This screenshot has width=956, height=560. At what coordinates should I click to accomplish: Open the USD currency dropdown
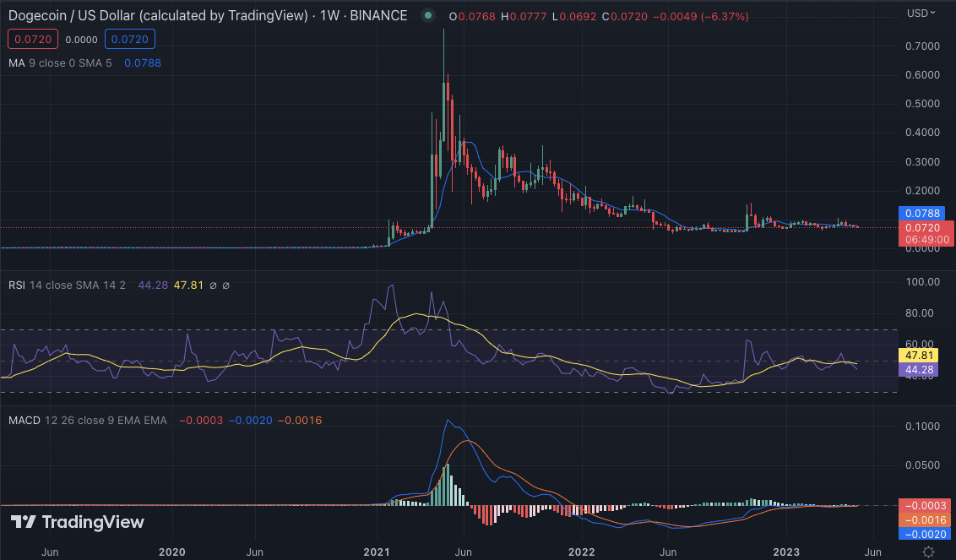click(921, 14)
